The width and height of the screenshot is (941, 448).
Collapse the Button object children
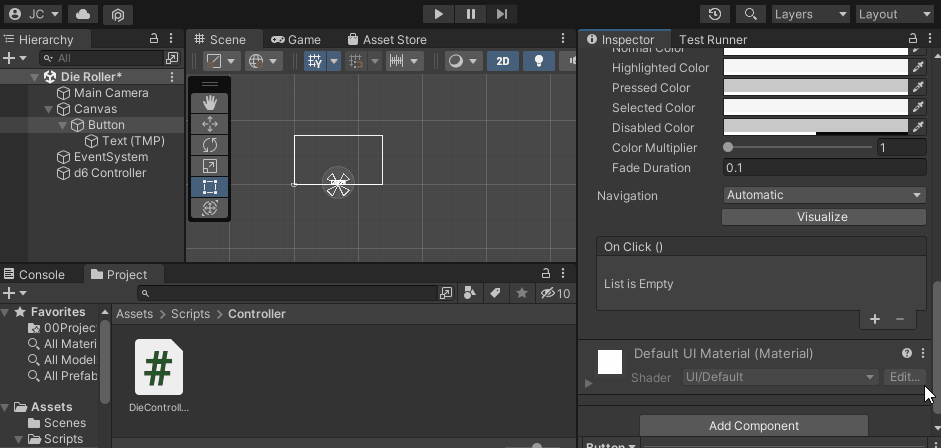[62, 125]
